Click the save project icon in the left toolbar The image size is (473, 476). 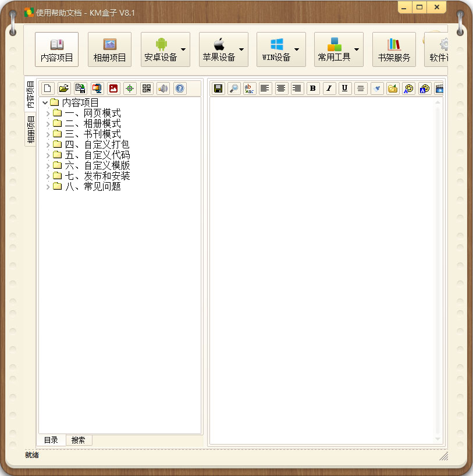[80, 88]
